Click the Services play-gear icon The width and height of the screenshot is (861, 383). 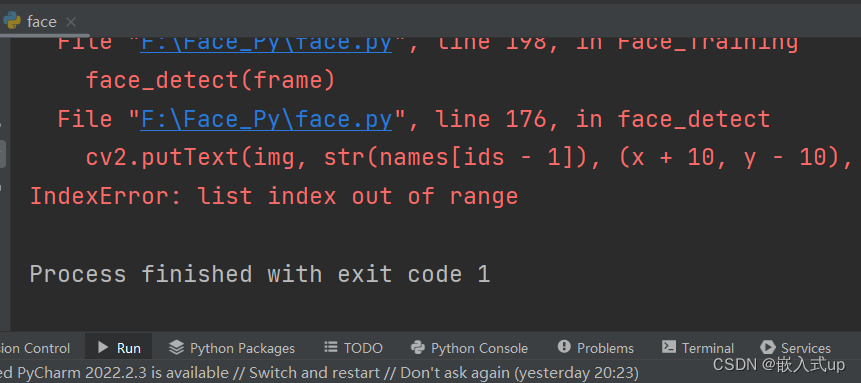coord(768,347)
